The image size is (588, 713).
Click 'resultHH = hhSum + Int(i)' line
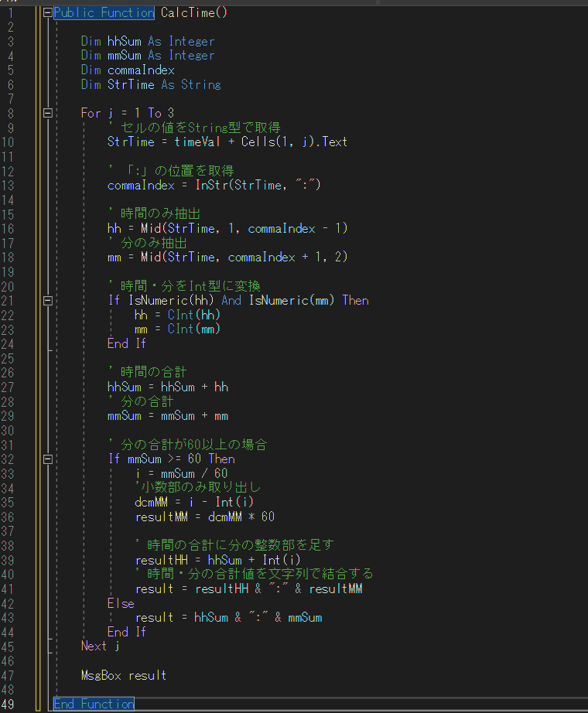pos(217,560)
